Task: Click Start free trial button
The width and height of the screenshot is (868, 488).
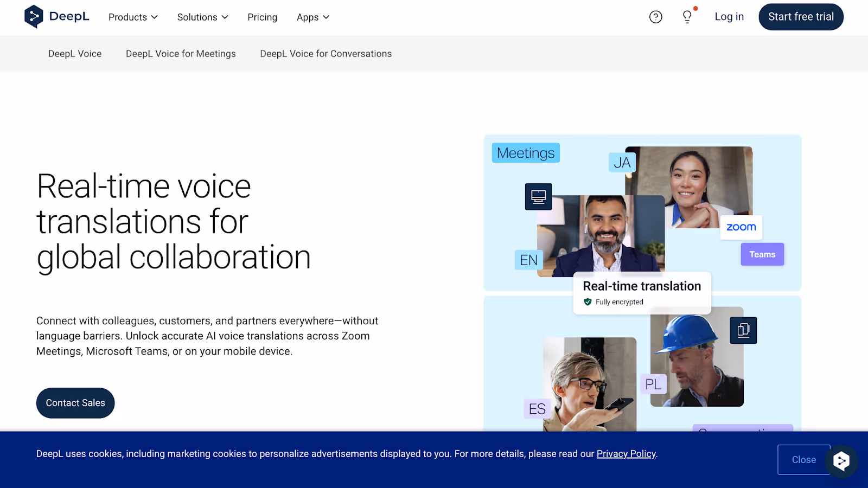Action: click(801, 17)
